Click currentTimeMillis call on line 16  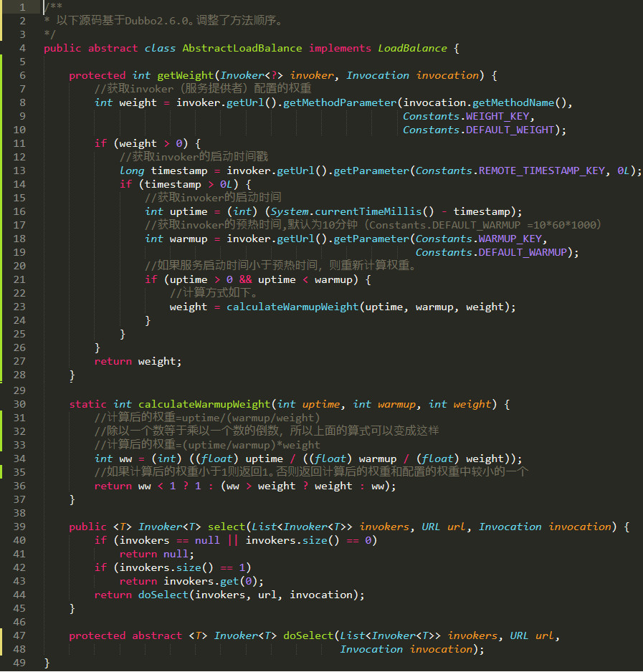[368, 211]
